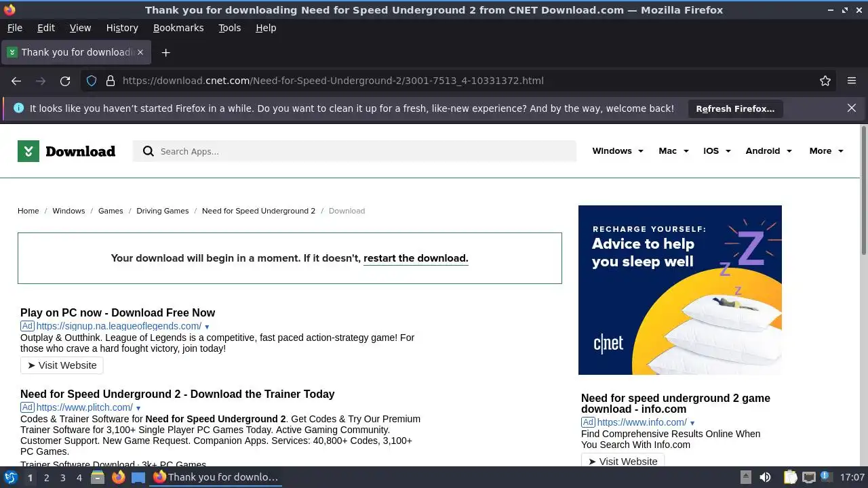Click the info icon in notification bar

[x=18, y=108]
